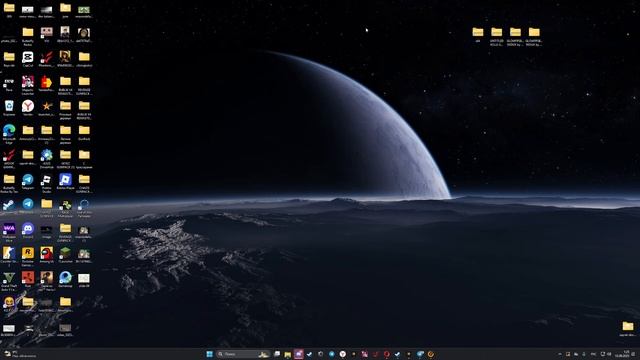Launch Yandex Browser from the desktop
The image size is (640, 360).
(28, 106)
